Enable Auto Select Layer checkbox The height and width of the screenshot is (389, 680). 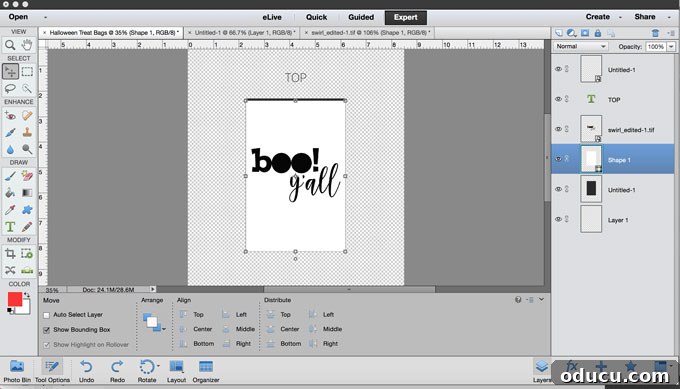click(x=46, y=315)
